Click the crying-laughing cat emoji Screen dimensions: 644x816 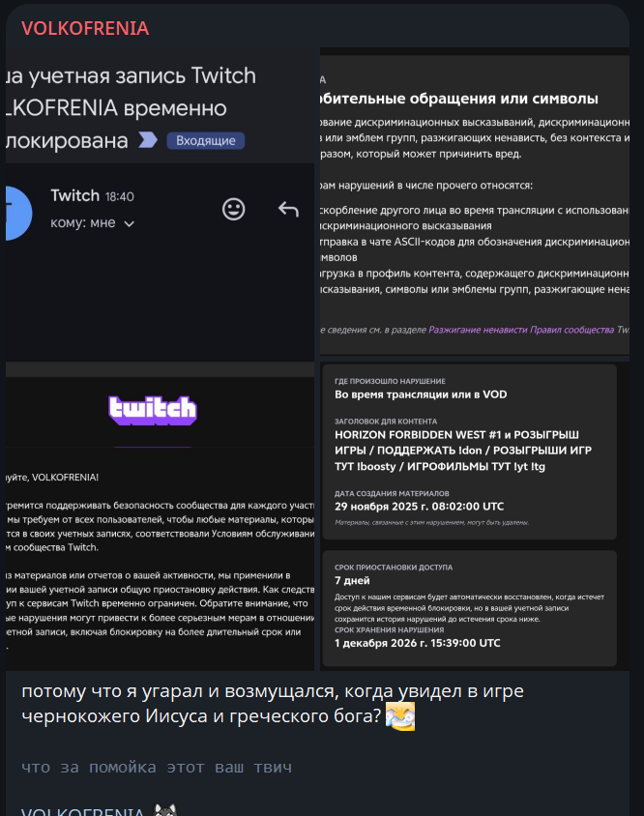tap(399, 716)
